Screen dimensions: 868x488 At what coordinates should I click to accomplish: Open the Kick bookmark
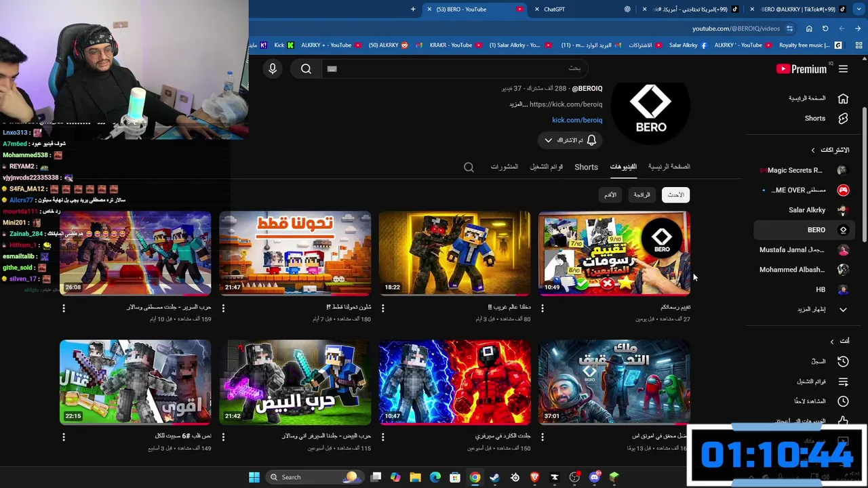(x=283, y=45)
